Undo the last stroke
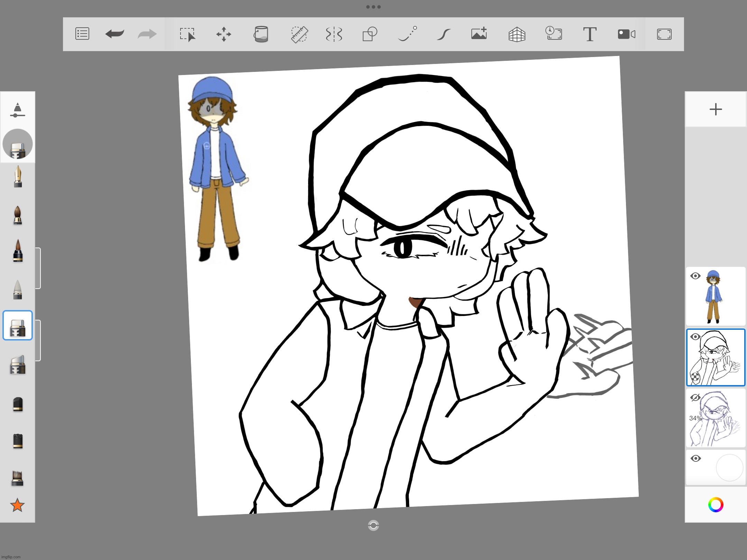747x560 pixels. pyautogui.click(x=115, y=34)
